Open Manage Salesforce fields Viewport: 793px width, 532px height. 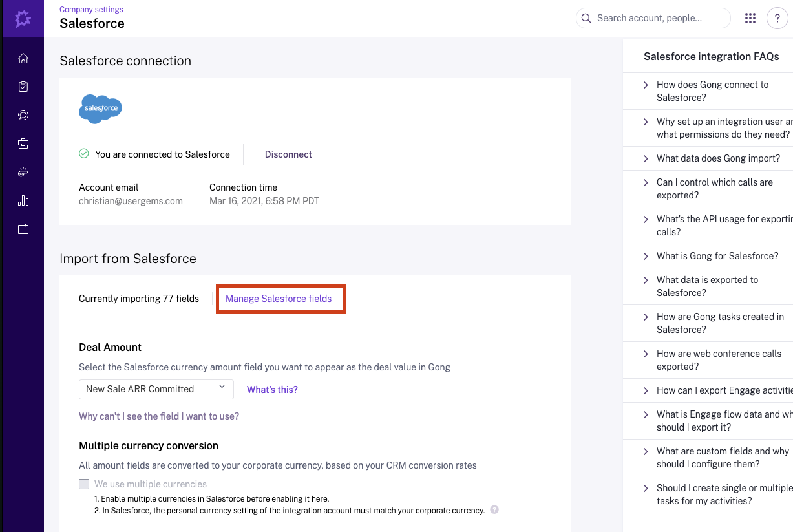(x=279, y=299)
